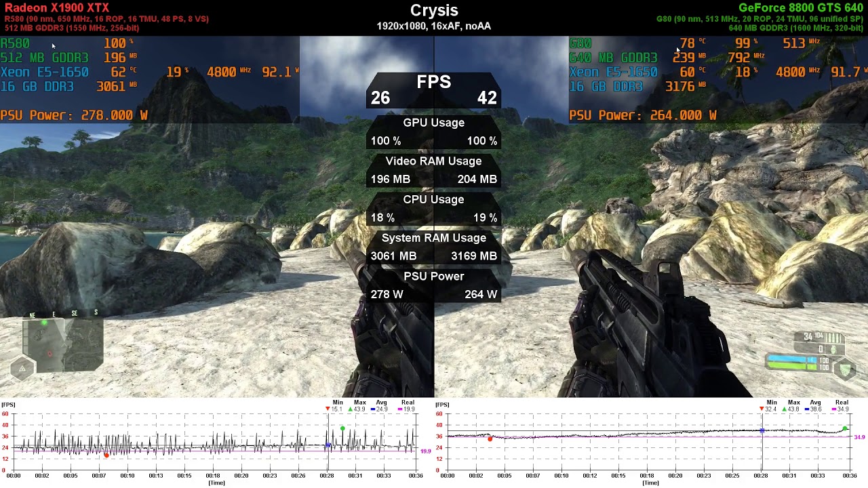
Task: Click the "GPU Usage" label
Action: tap(434, 123)
